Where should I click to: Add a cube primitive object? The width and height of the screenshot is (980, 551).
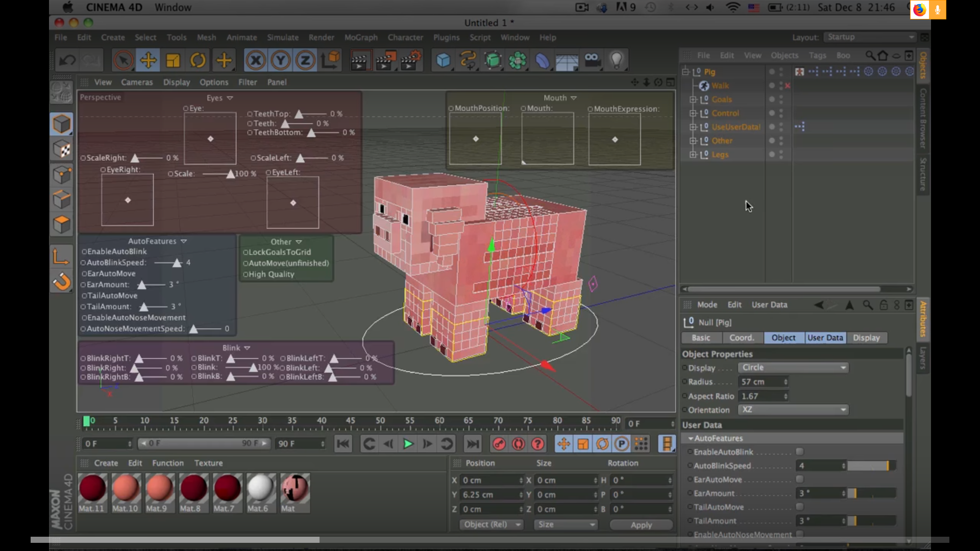(443, 61)
